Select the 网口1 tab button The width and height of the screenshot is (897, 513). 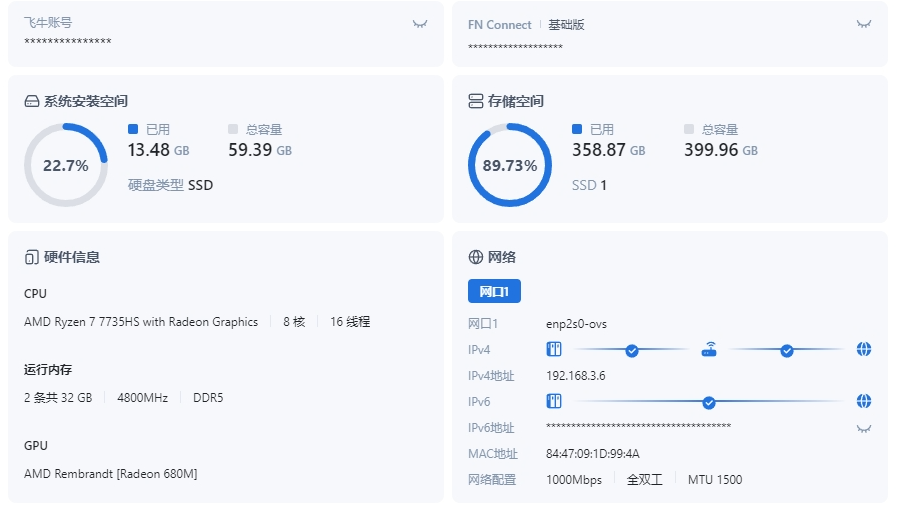[x=494, y=291]
